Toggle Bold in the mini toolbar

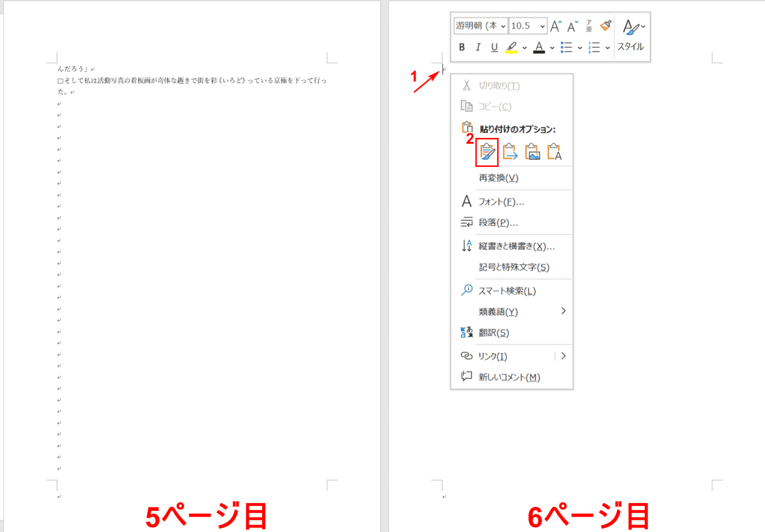click(x=462, y=47)
